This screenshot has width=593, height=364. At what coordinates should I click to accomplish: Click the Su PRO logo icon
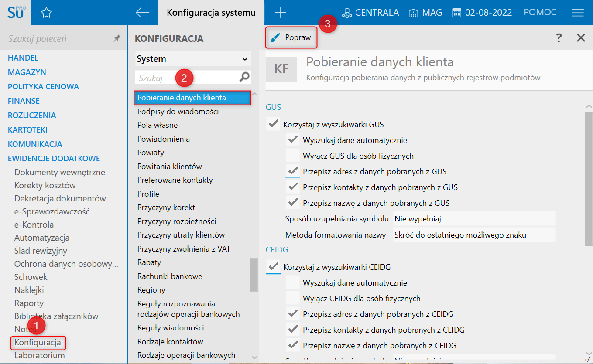point(17,13)
